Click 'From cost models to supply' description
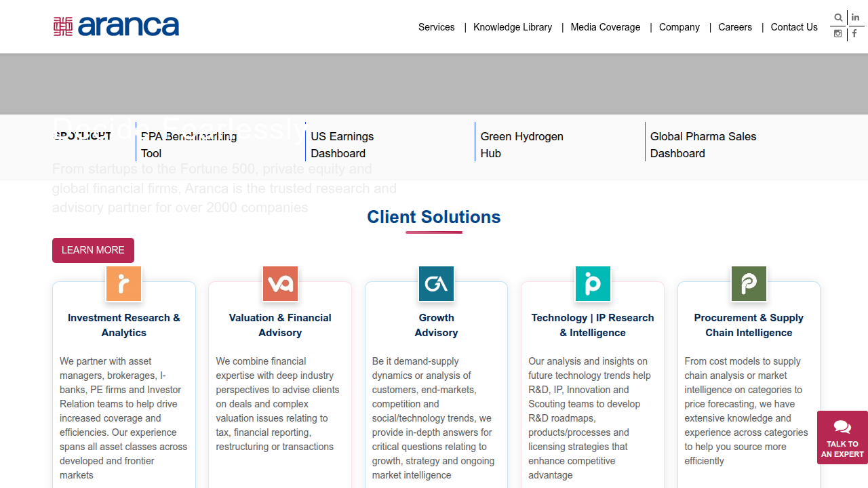Screen dimensions: 868x488 tap(747, 411)
